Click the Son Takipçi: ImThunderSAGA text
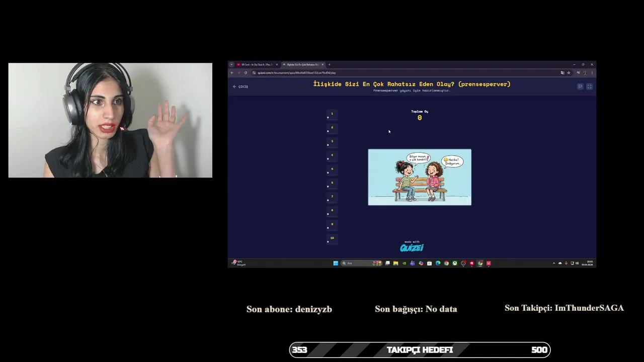The width and height of the screenshot is (644, 362). pyautogui.click(x=564, y=308)
